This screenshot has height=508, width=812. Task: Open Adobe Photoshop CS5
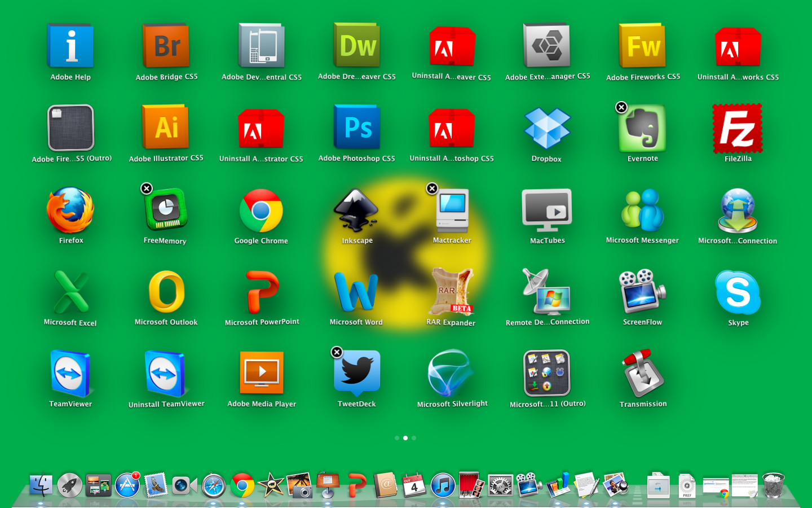click(357, 128)
